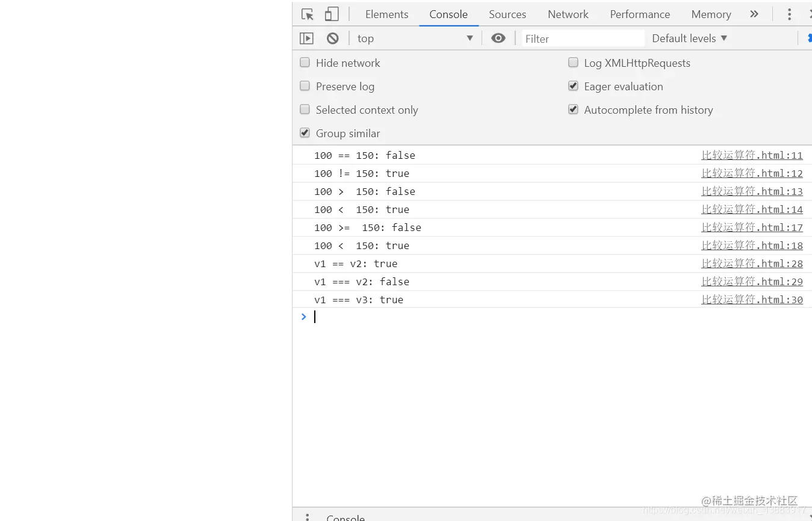Open source link 比较运算符.html:12

(752, 173)
